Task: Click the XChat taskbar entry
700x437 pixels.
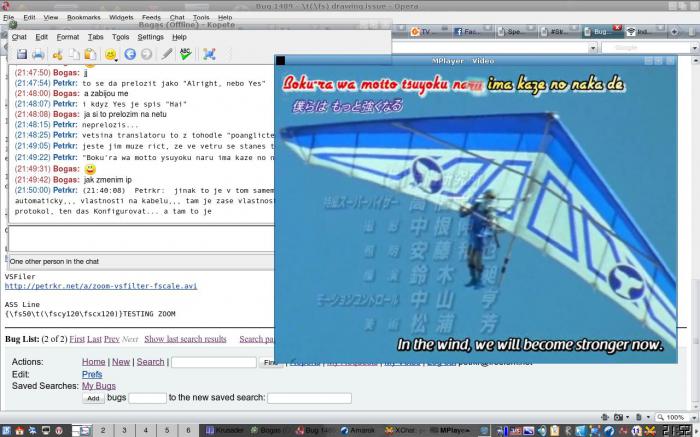Action: coord(402,431)
